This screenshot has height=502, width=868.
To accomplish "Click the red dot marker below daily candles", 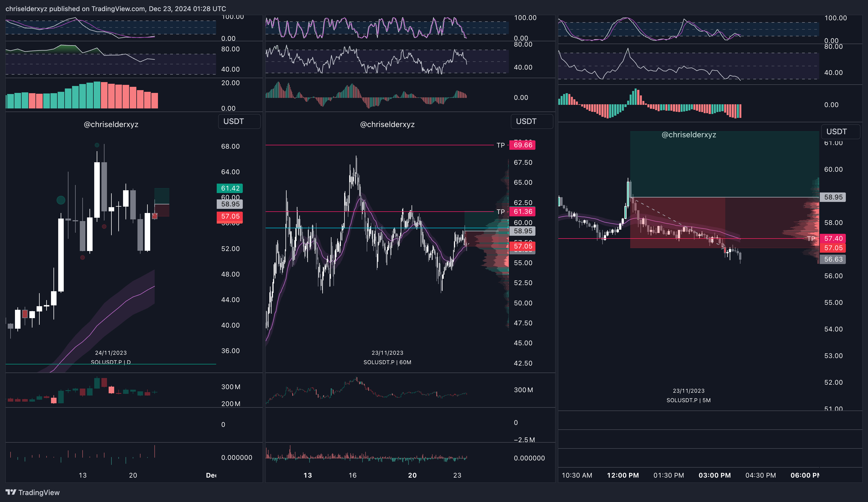I will pos(83,257).
